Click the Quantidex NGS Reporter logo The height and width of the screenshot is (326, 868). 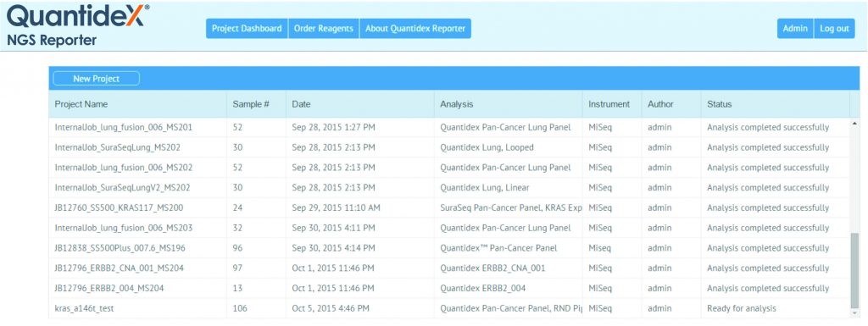(x=77, y=25)
